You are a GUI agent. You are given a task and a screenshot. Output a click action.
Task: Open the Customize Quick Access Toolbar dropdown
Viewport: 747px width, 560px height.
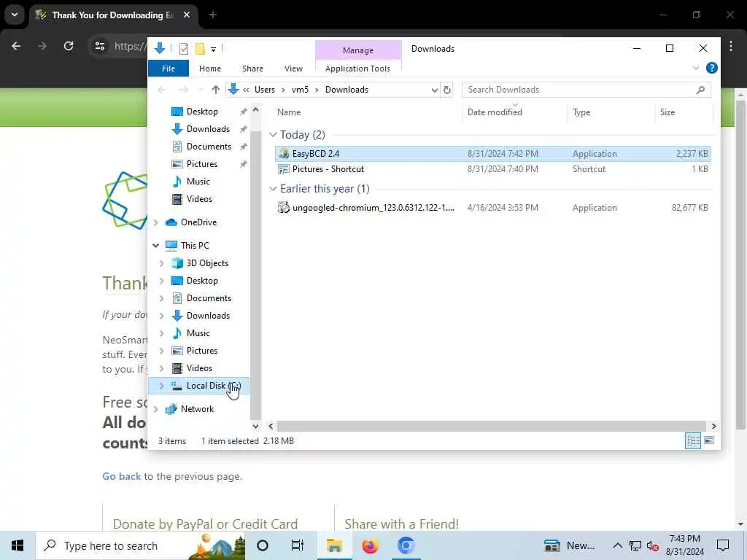(x=214, y=49)
